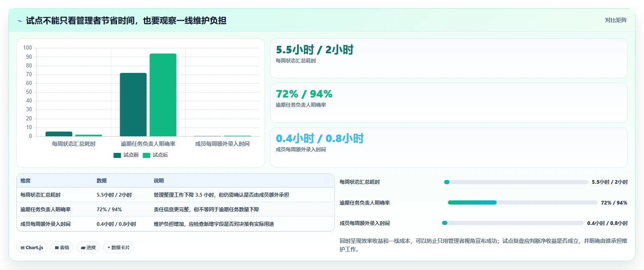This screenshot has height=270, width=644.
Task: Click the large 0.4小时 / 0.8小时 card value
Action: [x=320, y=138]
